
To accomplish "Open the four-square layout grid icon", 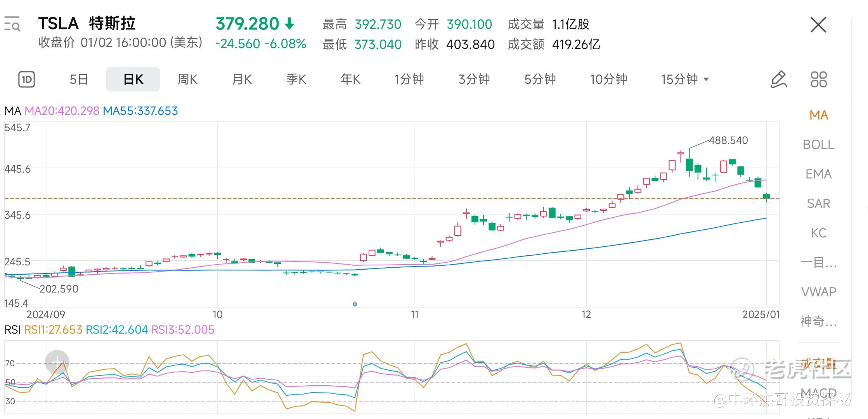I will click(x=819, y=80).
